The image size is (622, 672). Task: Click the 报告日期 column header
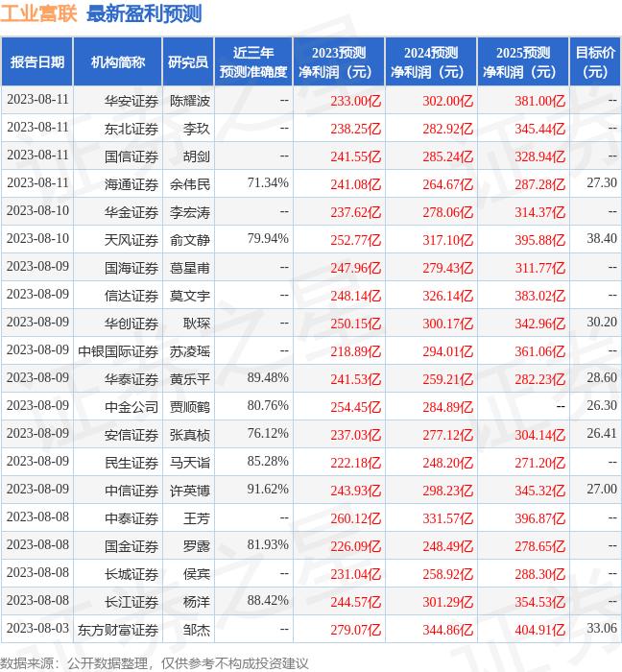click(x=36, y=62)
